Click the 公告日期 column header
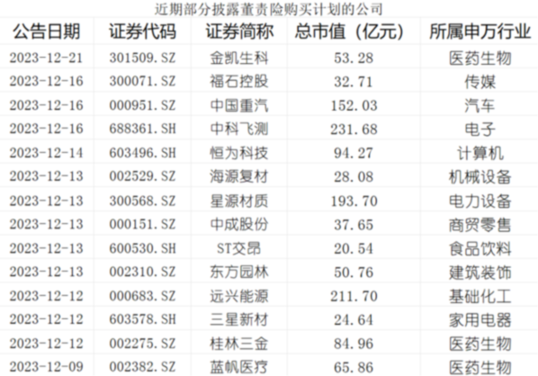The width and height of the screenshot is (538, 376). click(x=46, y=31)
